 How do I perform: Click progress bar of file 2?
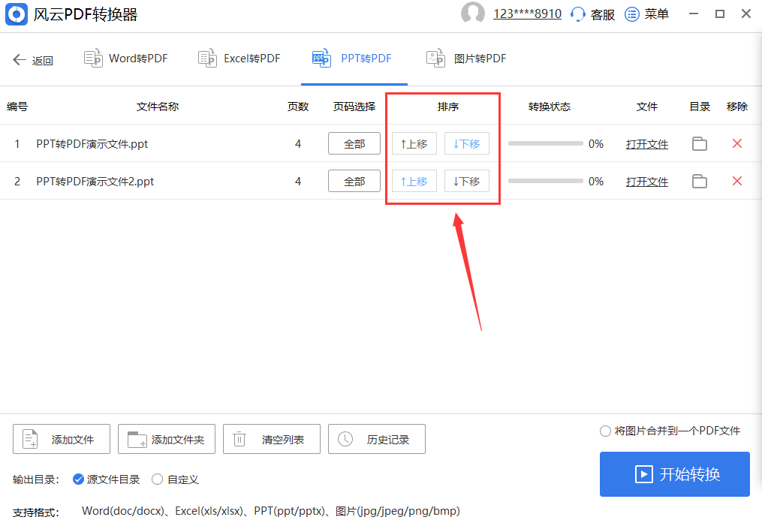(545, 181)
